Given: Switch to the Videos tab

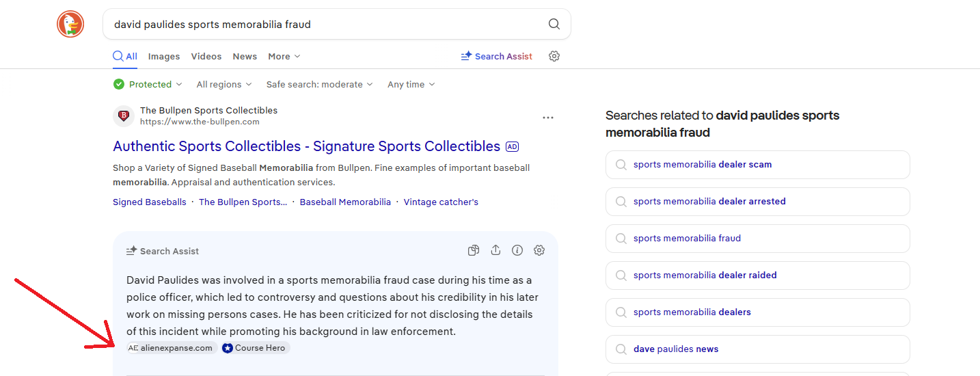Looking at the screenshot, I should coord(206,56).
